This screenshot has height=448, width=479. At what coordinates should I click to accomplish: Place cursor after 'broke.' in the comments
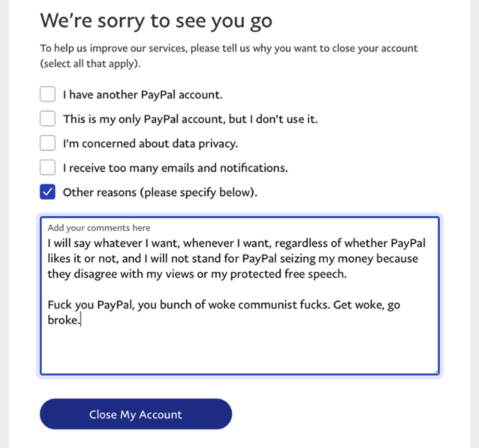[81, 320]
